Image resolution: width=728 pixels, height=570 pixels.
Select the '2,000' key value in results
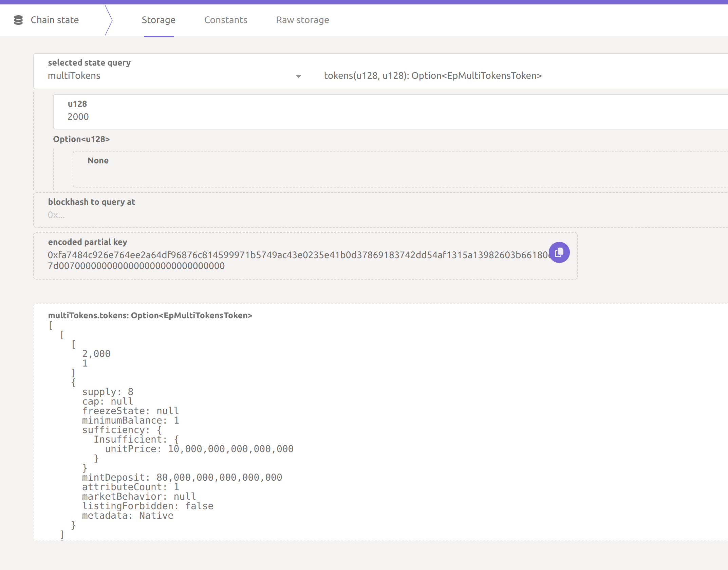click(96, 354)
